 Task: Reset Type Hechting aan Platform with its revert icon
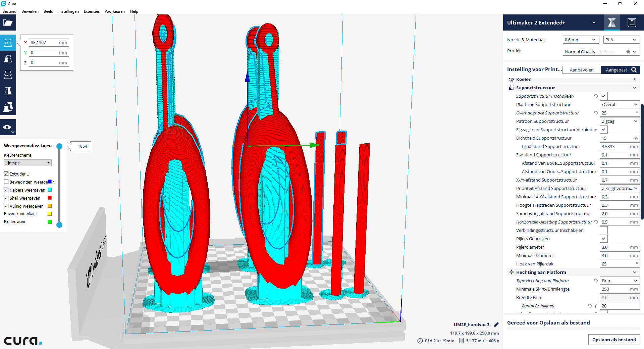pos(595,281)
